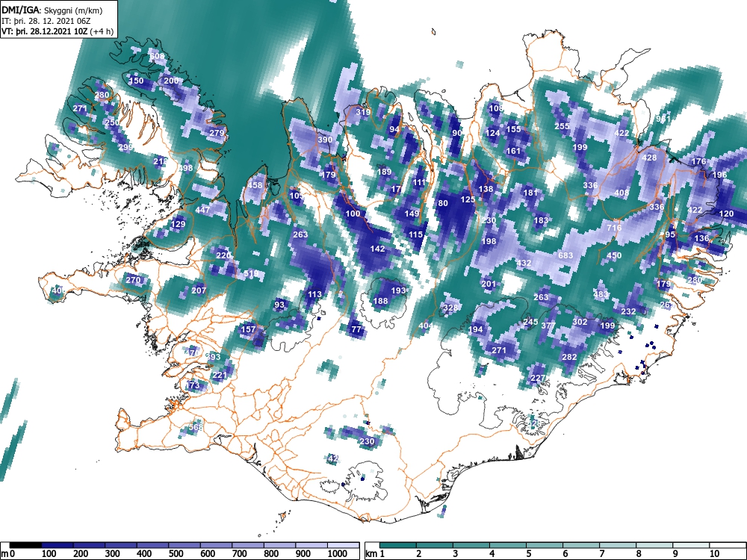Screen dimensions: 747x560
Task: Click the map value "155"
Action: (x=514, y=129)
